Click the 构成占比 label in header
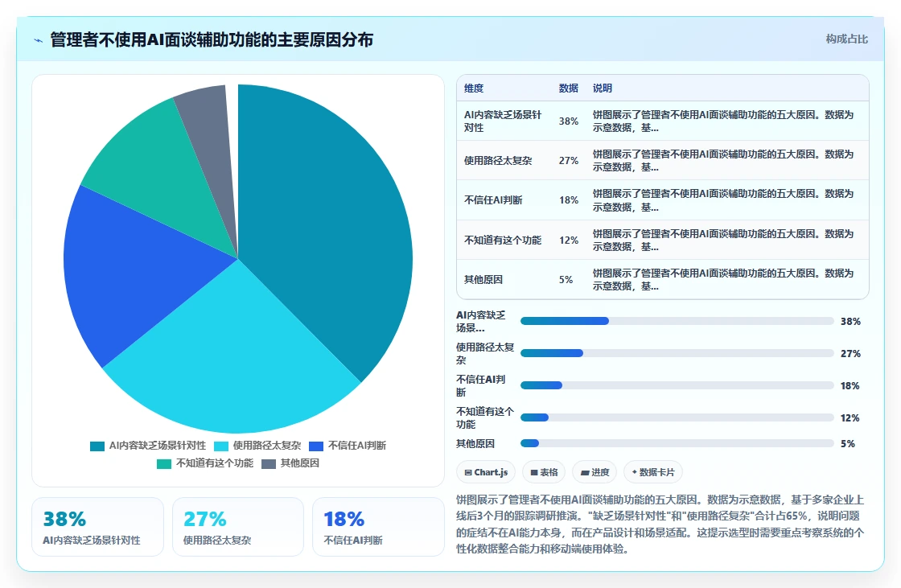 tap(846, 39)
